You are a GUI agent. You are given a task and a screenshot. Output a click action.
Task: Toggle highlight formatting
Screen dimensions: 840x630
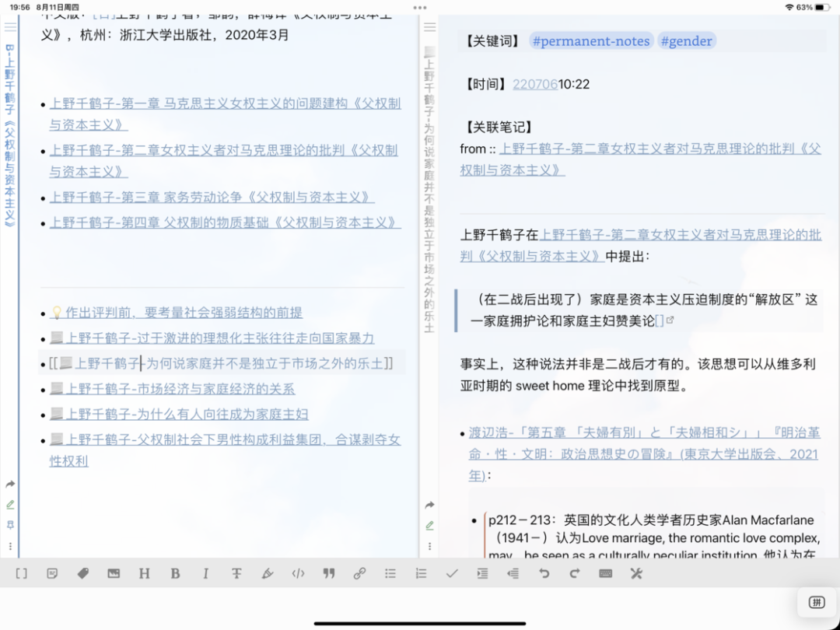(x=268, y=574)
